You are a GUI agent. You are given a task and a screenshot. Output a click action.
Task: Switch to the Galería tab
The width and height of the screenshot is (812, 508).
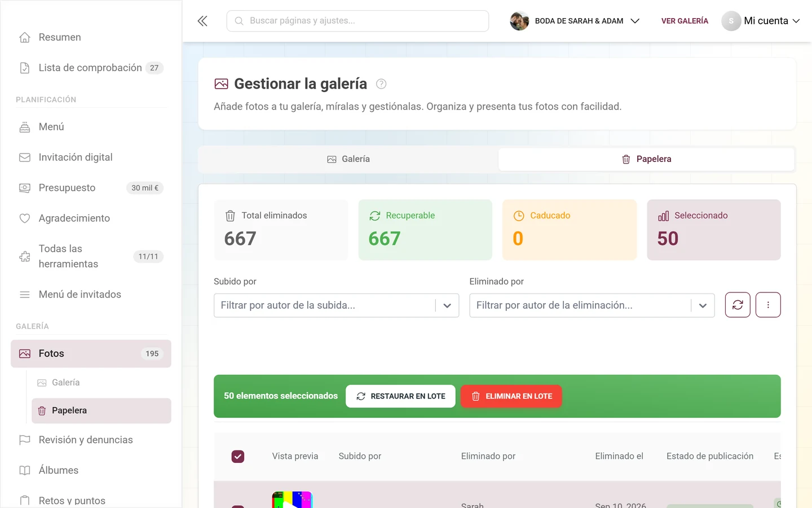(348, 159)
